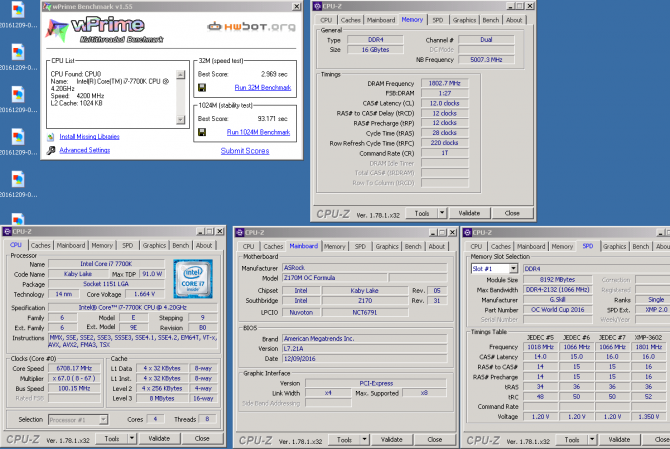Select the third 20161209 desktop file icon
The height and width of the screenshot is (449, 670).
coord(18,95)
